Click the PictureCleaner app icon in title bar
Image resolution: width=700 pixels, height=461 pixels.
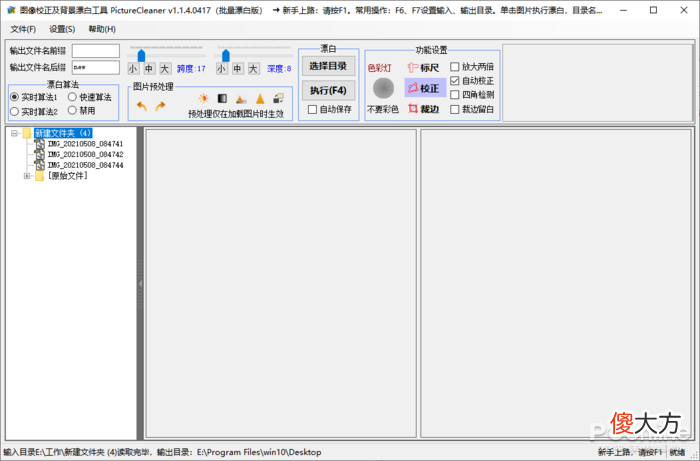11,10
